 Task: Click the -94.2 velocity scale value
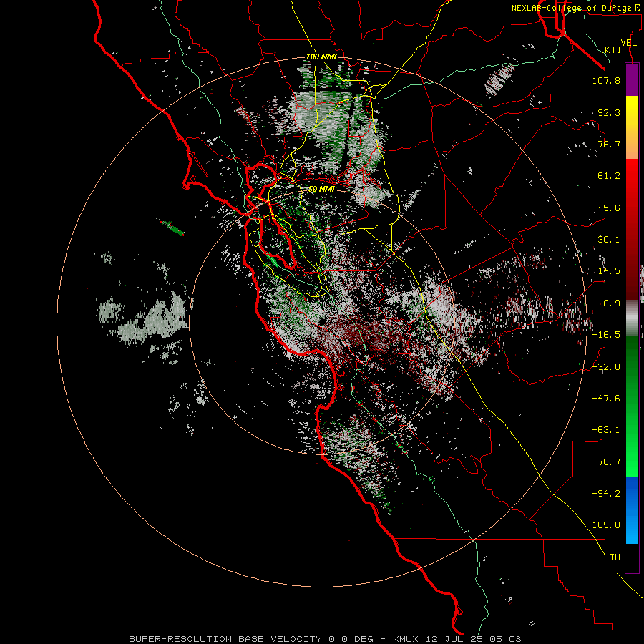point(606,494)
